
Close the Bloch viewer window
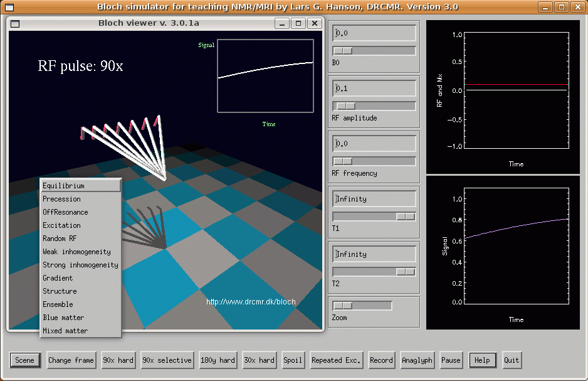[315, 24]
